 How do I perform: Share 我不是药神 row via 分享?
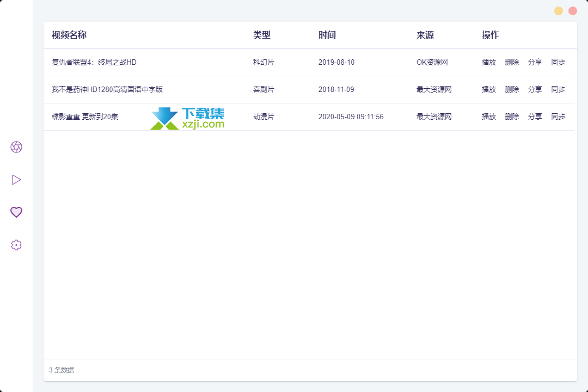tap(535, 89)
